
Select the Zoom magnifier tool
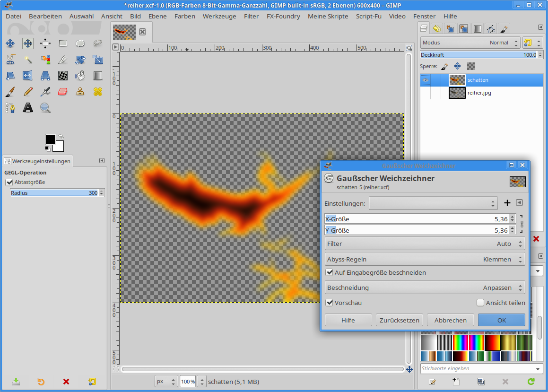(45, 108)
